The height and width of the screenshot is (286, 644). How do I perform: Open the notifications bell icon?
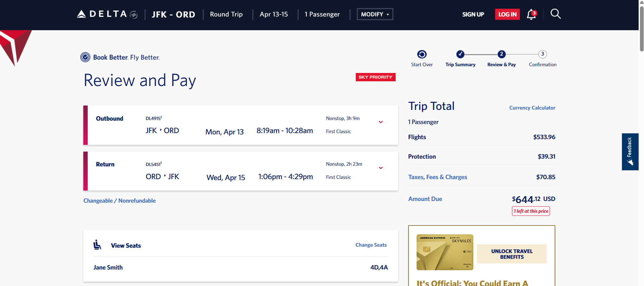pos(531,14)
